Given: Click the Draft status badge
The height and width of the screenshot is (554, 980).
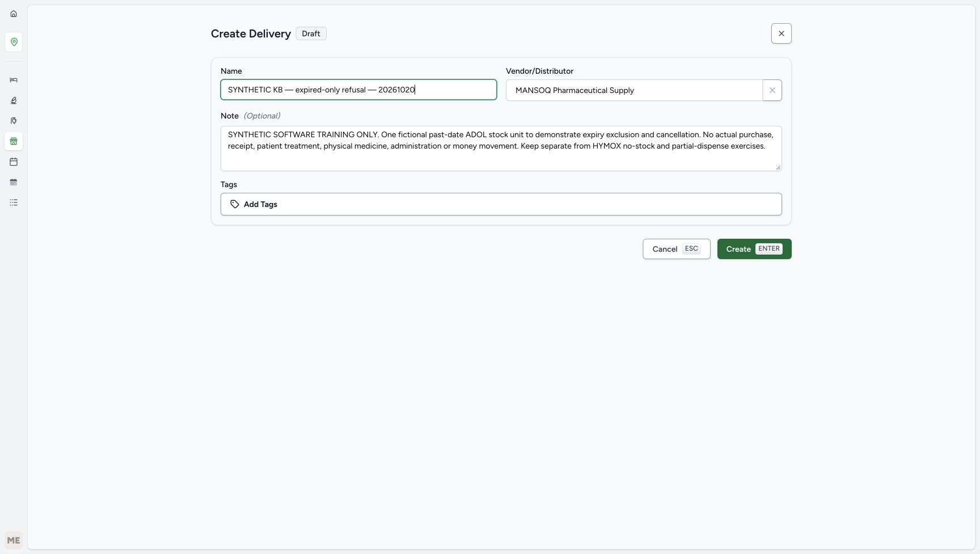Looking at the screenshot, I should tap(311, 33).
